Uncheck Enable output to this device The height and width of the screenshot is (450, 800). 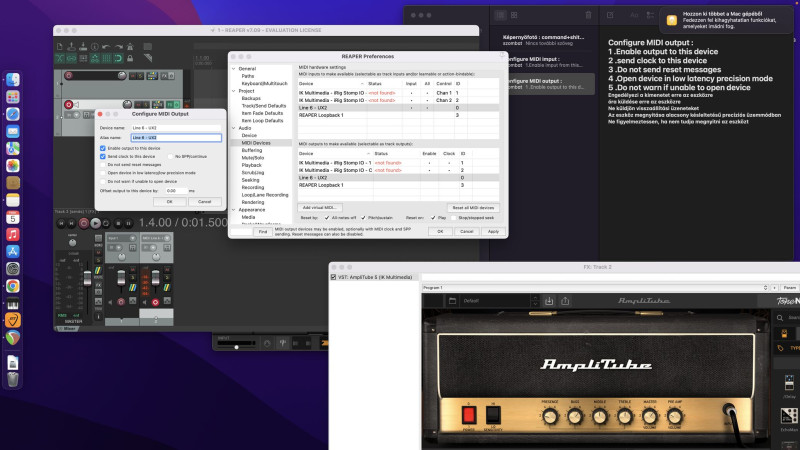[x=103, y=148]
